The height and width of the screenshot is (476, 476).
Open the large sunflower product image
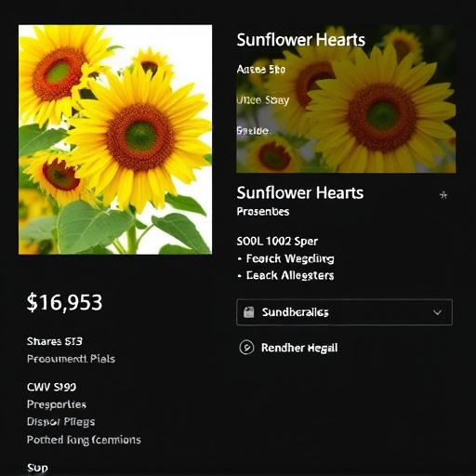coord(115,139)
